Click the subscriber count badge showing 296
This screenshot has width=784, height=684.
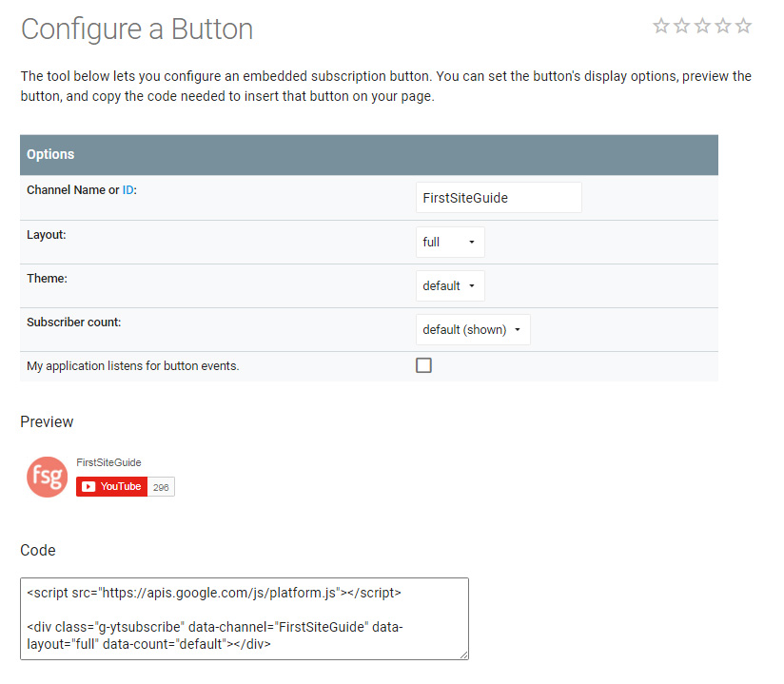pyautogui.click(x=161, y=486)
